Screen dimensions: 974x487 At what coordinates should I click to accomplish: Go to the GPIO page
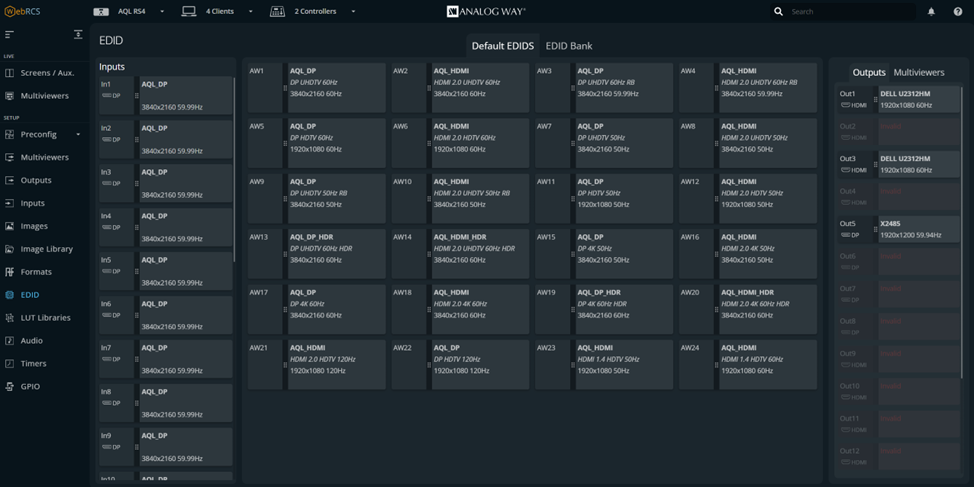(x=30, y=386)
